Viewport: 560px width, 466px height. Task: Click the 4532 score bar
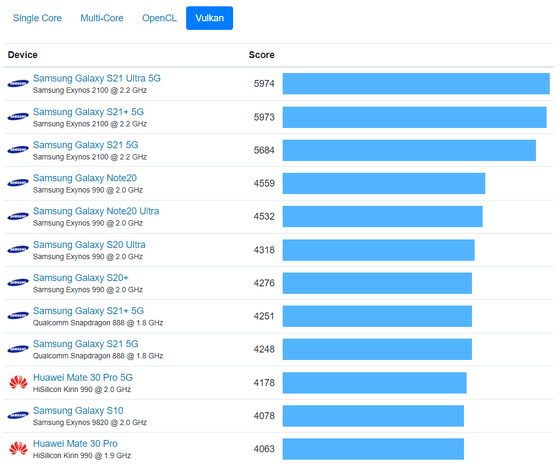click(382, 216)
